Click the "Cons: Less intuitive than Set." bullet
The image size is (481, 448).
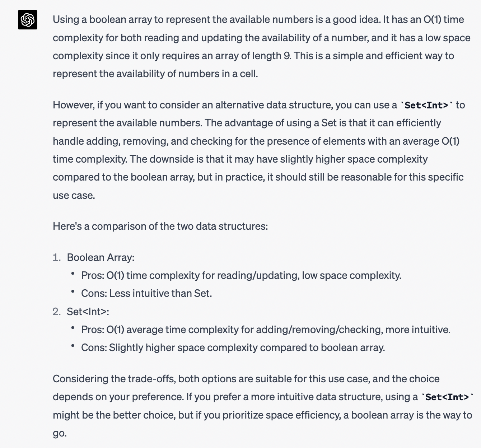146,293
